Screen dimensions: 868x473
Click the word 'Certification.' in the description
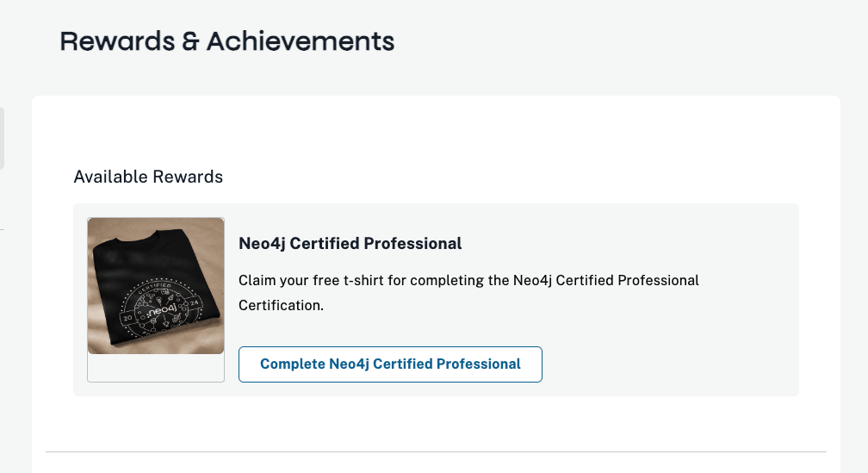(281, 305)
